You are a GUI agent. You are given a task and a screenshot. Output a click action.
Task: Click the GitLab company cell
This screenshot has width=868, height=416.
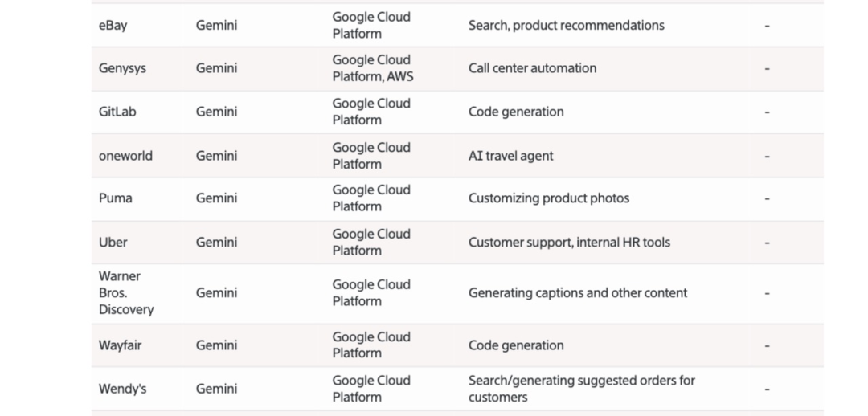(x=117, y=112)
